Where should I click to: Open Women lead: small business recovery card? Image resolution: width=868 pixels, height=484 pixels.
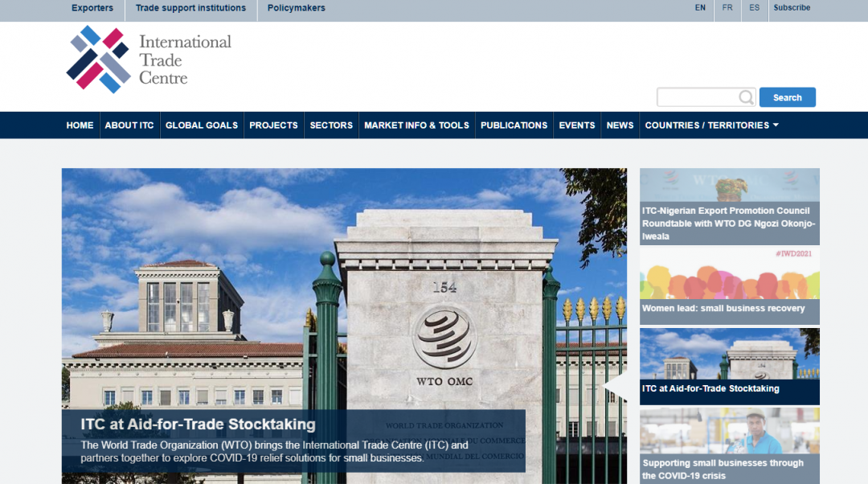pos(730,286)
